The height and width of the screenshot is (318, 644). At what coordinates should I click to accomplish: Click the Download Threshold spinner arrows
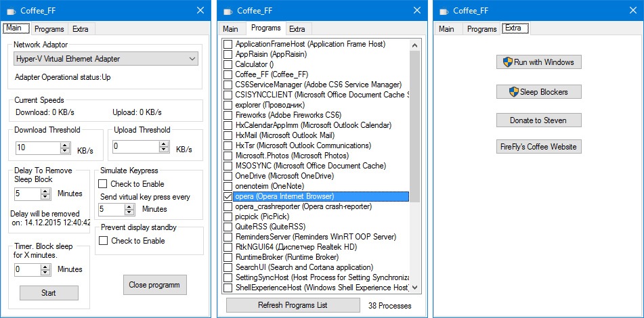coord(65,148)
